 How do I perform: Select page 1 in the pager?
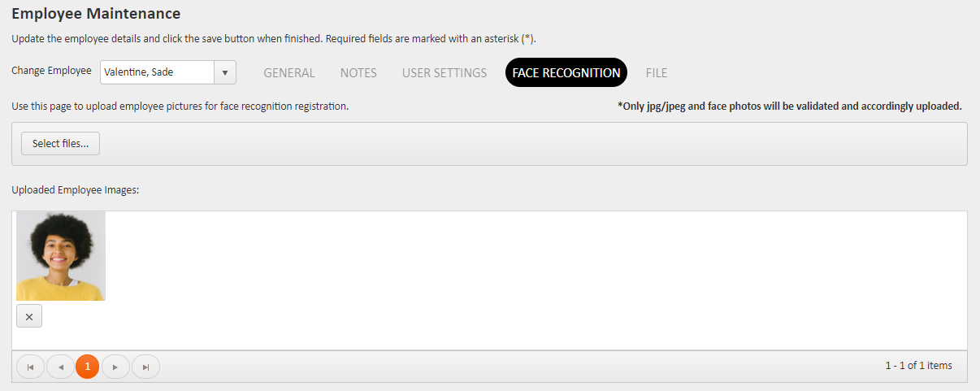tap(88, 367)
